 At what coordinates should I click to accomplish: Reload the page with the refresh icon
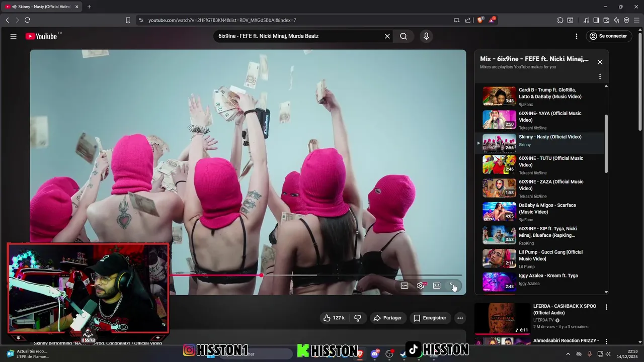(x=27, y=20)
